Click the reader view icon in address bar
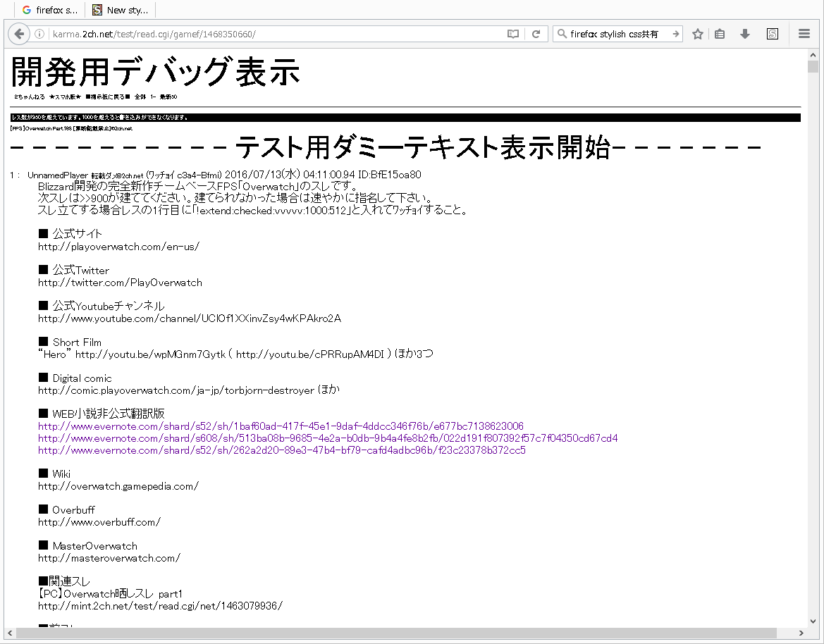This screenshot has height=644, width=824. pos(513,33)
